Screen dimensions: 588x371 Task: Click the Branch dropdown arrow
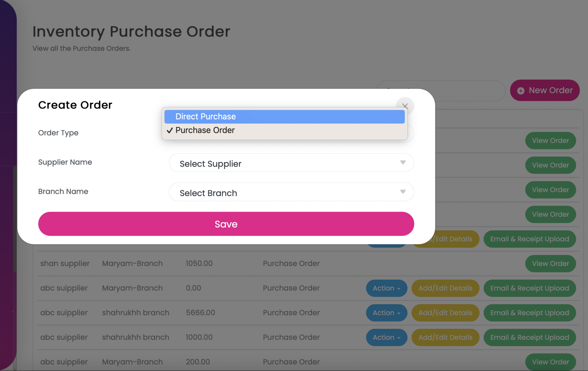(403, 192)
